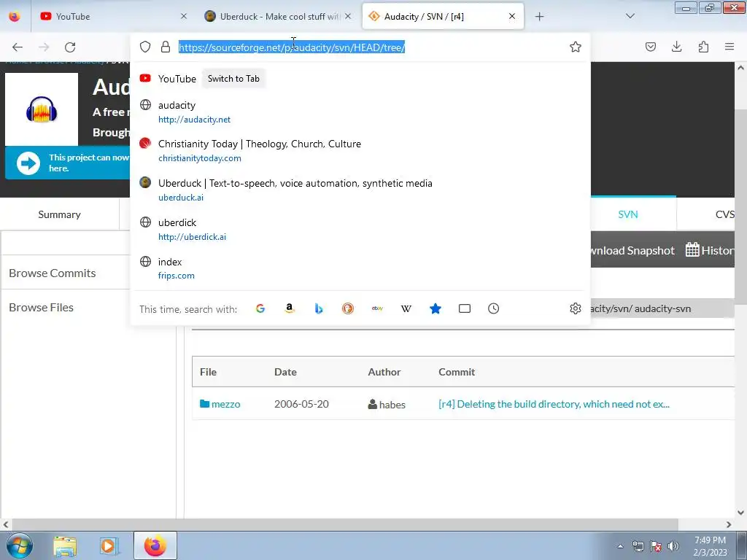Open the Save to Pocket icon
Viewport: 747px width, 560px height.
(x=651, y=47)
